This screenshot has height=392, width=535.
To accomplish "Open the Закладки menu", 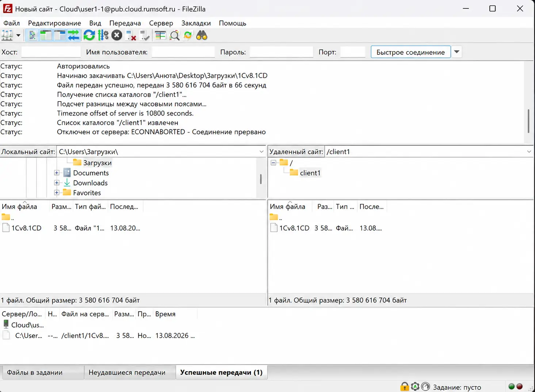I will [196, 23].
